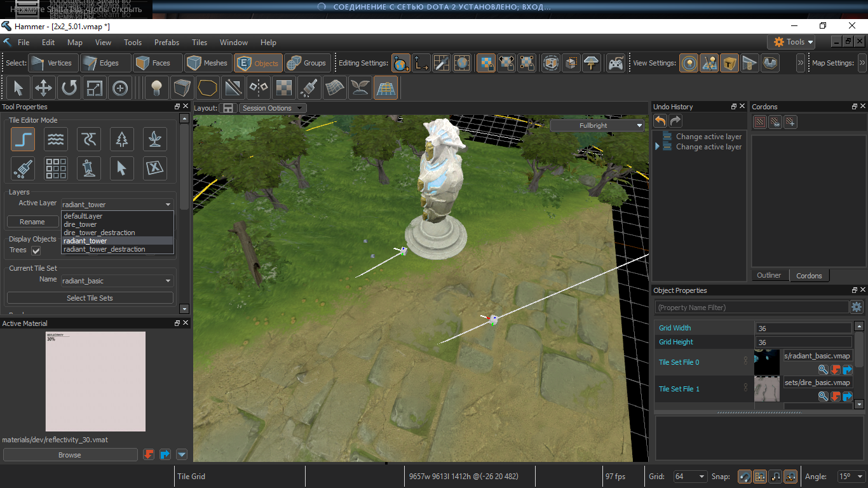Select the Move tool in the toolbar
Image resolution: width=868 pixels, height=488 pixels.
(43, 88)
